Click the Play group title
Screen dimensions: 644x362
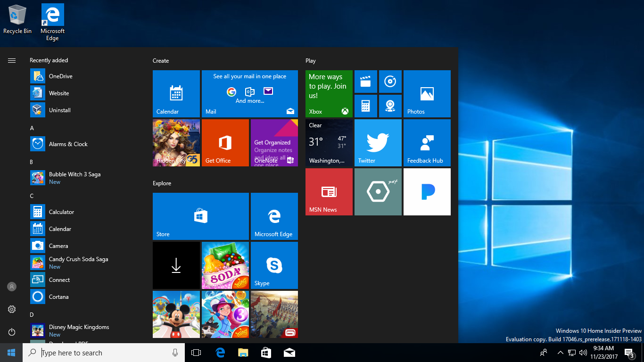[311, 61]
